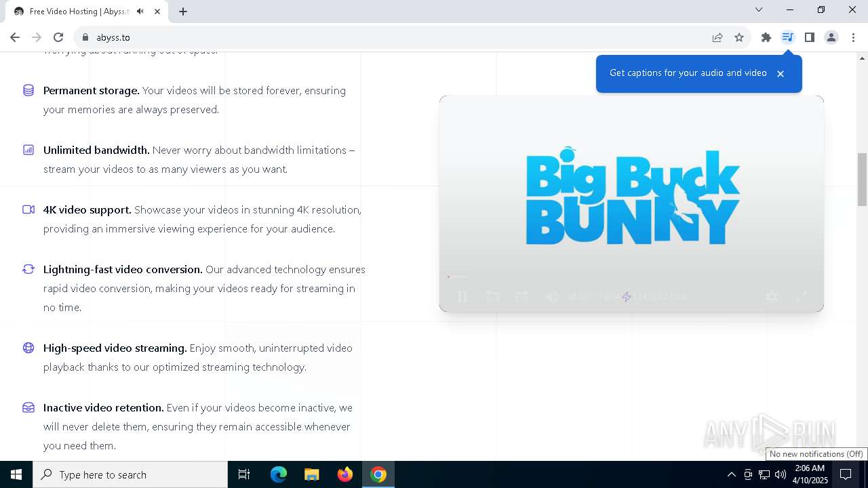Launch Microsoft Edge from taskbar
The width and height of the screenshot is (868, 488).
(x=279, y=474)
